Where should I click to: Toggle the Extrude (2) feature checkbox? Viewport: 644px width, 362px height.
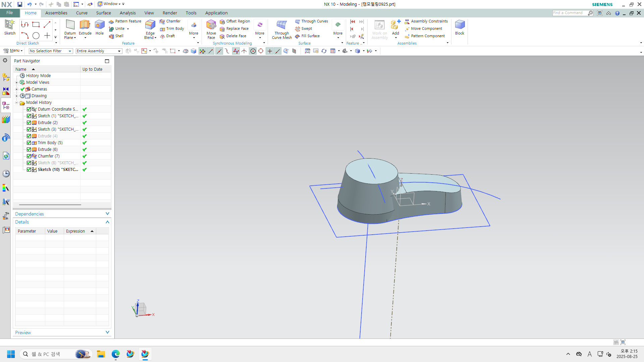(29, 123)
